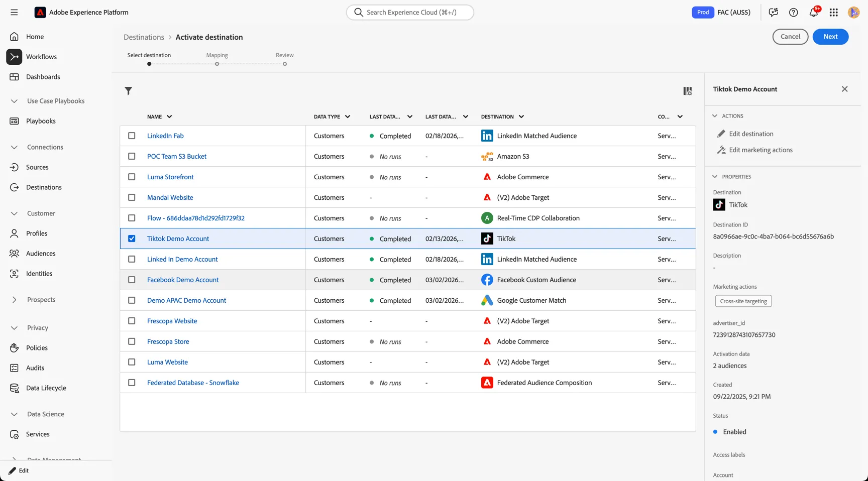Viewport: 868px width, 481px height.
Task: Select the Luma Website row checkbox
Action: pyautogui.click(x=132, y=362)
